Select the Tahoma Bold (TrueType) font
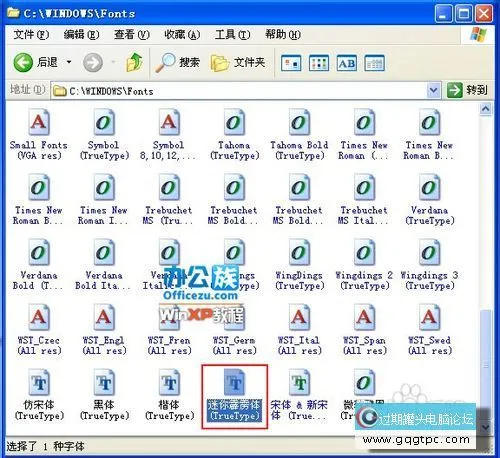Viewport: 500px width, 458px height. [299, 135]
